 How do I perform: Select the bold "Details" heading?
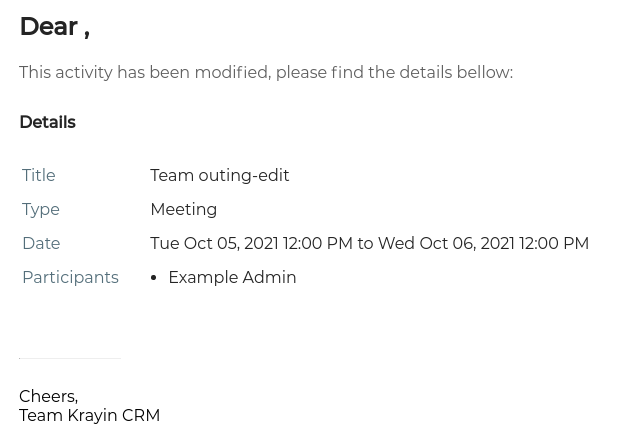pos(48,122)
